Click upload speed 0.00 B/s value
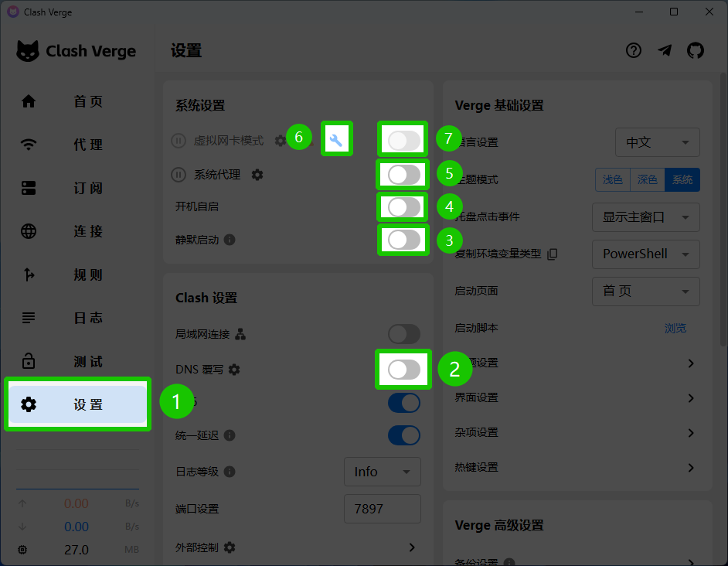The height and width of the screenshot is (566, 728). 77,503
